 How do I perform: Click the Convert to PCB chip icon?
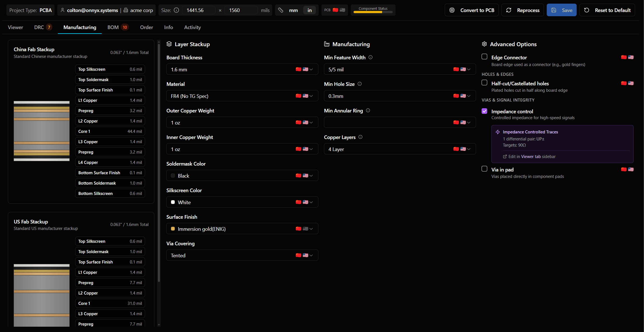click(452, 10)
